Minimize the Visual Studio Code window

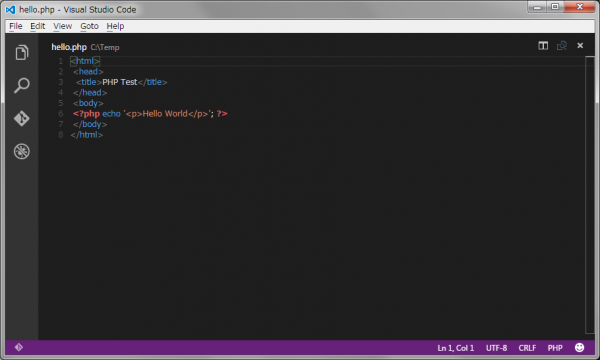[537, 7]
